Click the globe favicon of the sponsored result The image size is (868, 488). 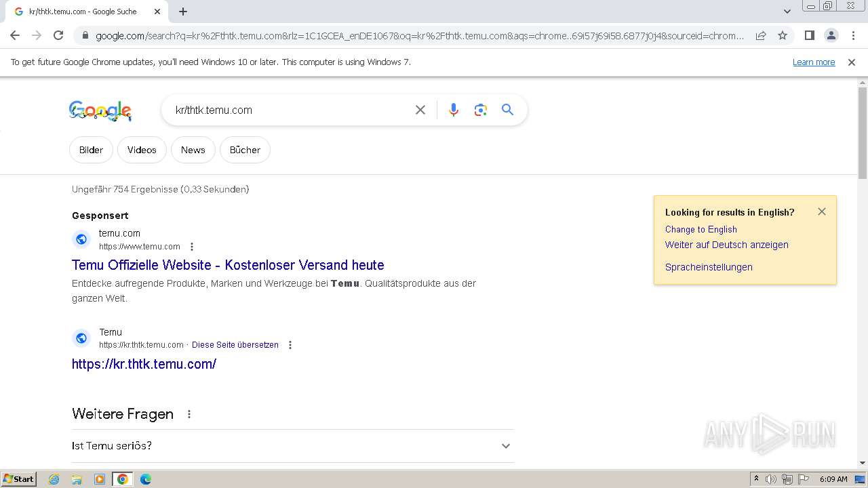tap(81, 239)
